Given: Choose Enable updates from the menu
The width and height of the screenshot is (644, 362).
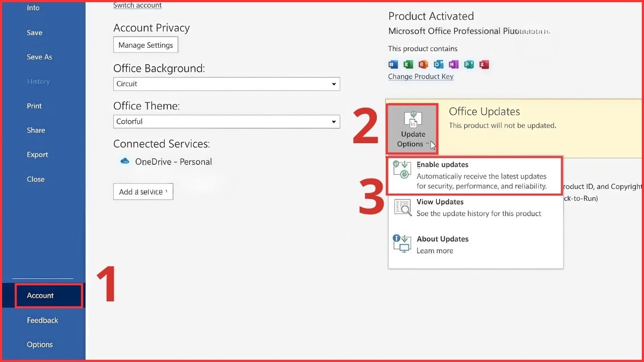Looking at the screenshot, I should click(475, 175).
